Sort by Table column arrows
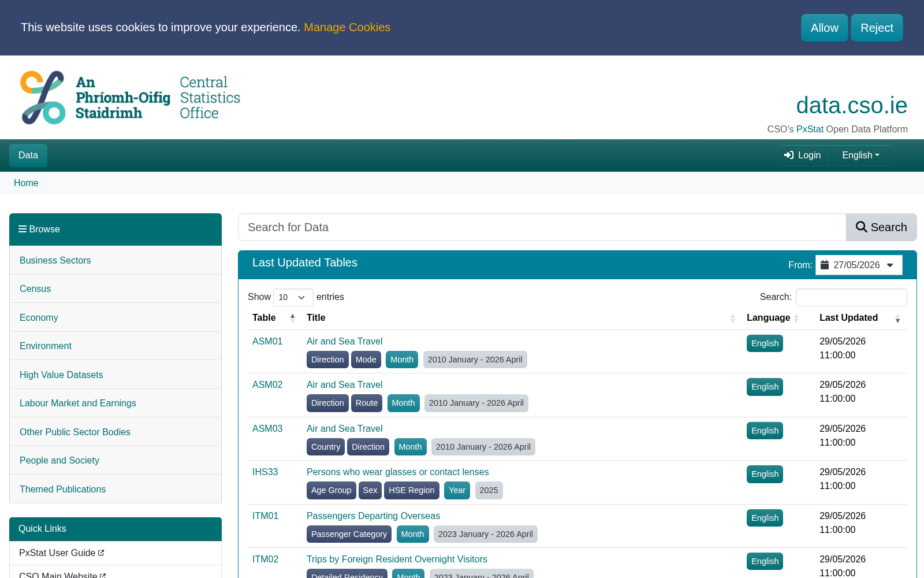Image resolution: width=924 pixels, height=578 pixels. (292, 318)
